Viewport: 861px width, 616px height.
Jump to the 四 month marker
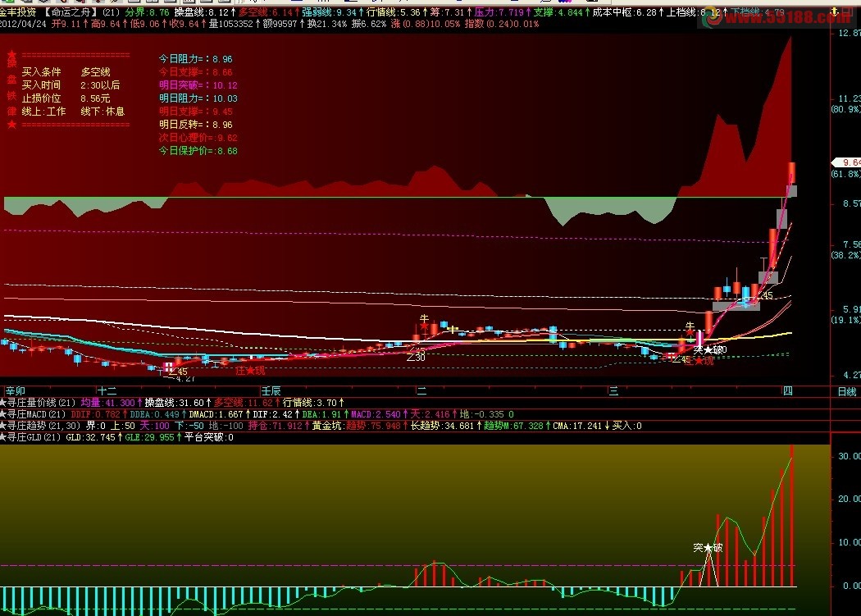point(788,391)
